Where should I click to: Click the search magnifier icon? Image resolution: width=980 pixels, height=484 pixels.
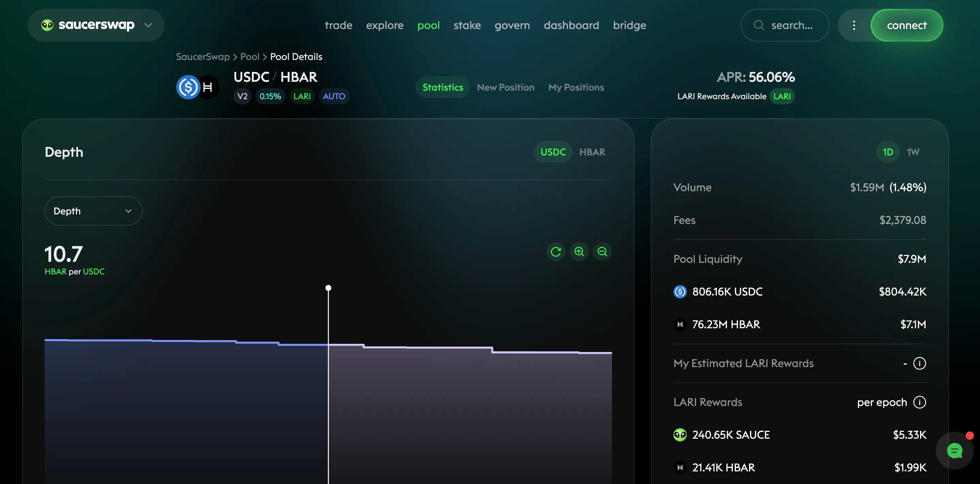click(759, 25)
